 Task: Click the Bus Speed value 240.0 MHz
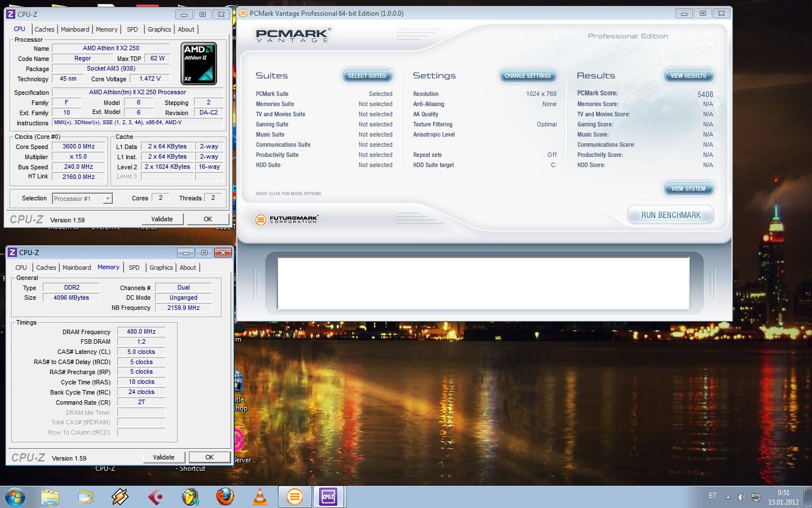[78, 167]
